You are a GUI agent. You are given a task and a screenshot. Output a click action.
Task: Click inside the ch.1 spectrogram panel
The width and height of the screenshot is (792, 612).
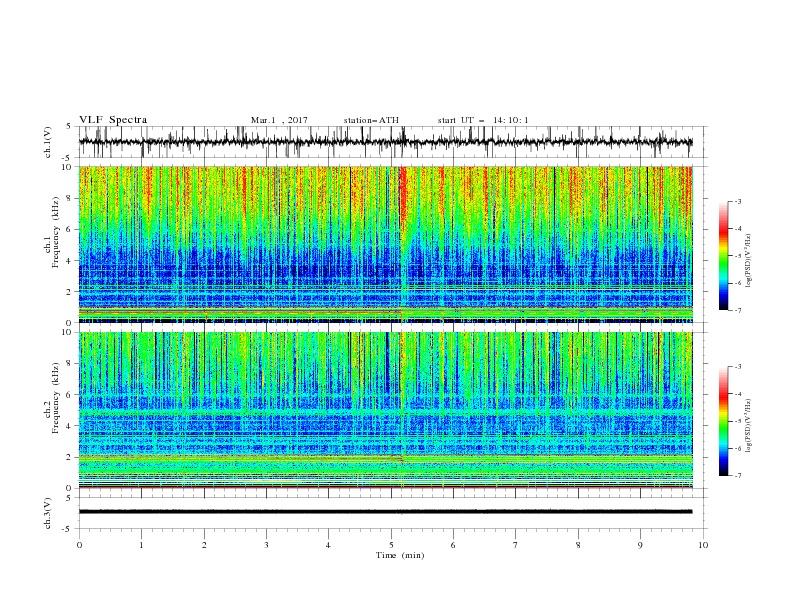click(x=386, y=244)
